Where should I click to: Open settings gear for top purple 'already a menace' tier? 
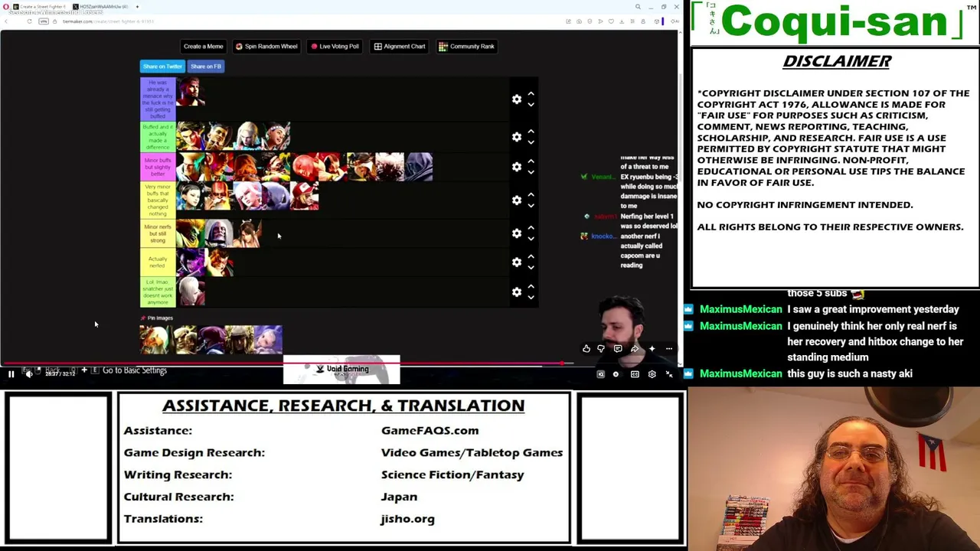point(517,99)
